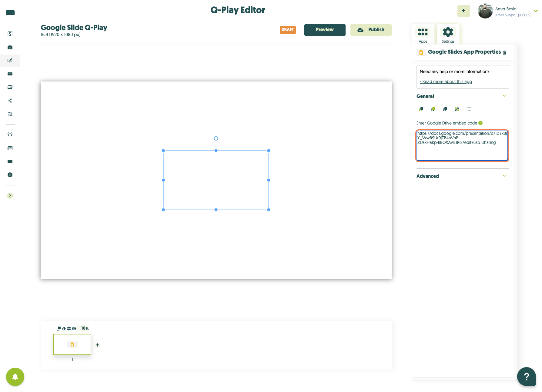Screen dimensions: 542x392
Task: Click the top-left resize handle of widget
Action: (x=163, y=151)
